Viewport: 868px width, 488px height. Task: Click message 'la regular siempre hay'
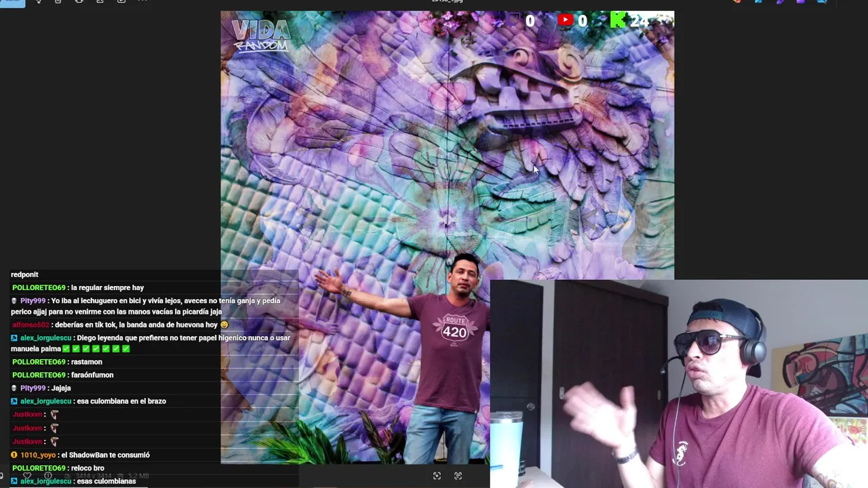point(107,287)
